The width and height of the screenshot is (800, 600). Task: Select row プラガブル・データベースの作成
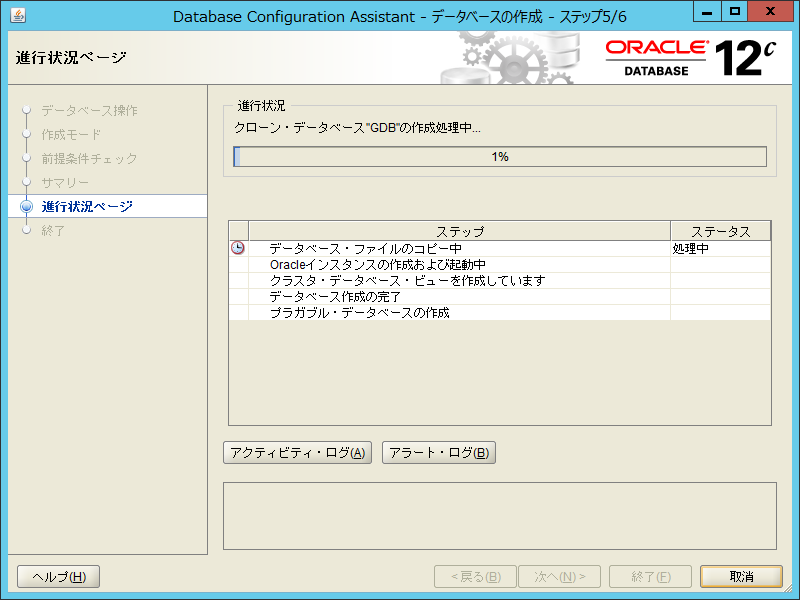coord(499,312)
